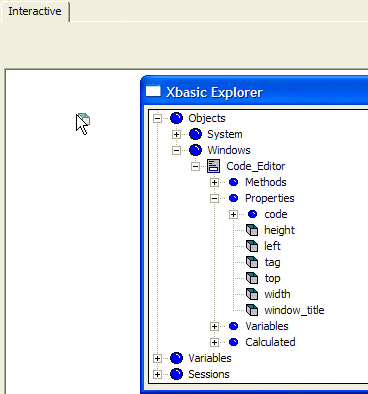Expand the top-level Variables node
This screenshot has width=368, height=394.
click(157, 358)
